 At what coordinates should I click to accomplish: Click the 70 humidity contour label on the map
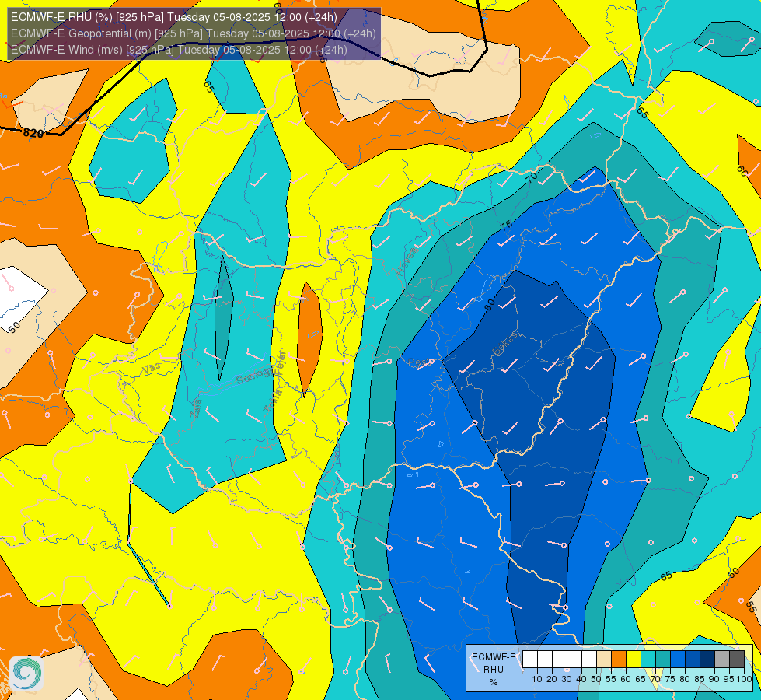pyautogui.click(x=532, y=177)
